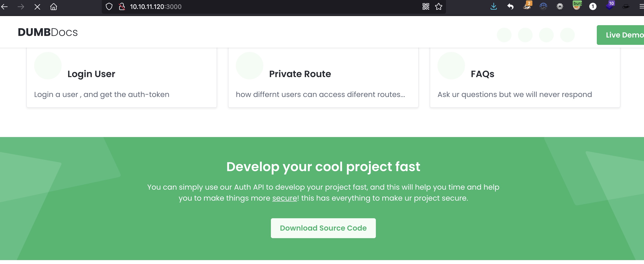Open the Privacy Badger extension
This screenshot has width=644, height=264.
(x=527, y=6)
